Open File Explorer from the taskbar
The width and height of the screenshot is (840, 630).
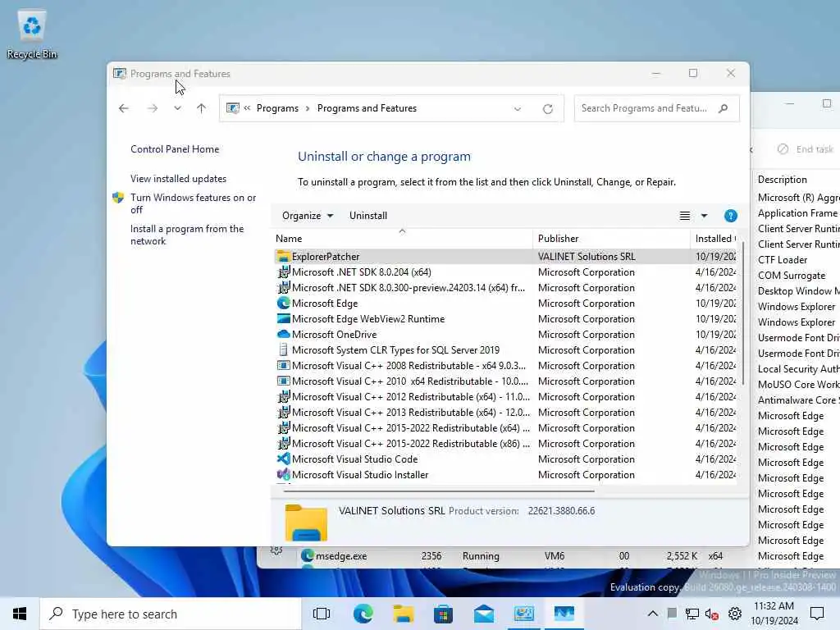tap(403, 614)
